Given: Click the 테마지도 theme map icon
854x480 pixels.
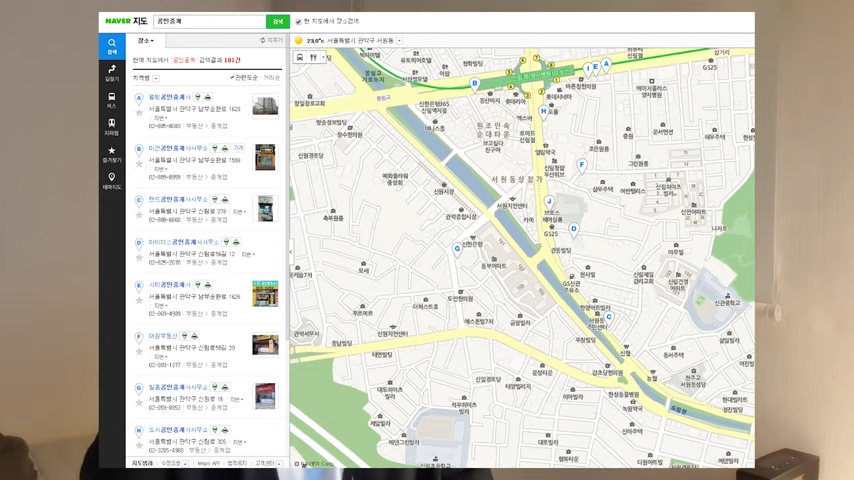Looking at the screenshot, I should point(111,180).
